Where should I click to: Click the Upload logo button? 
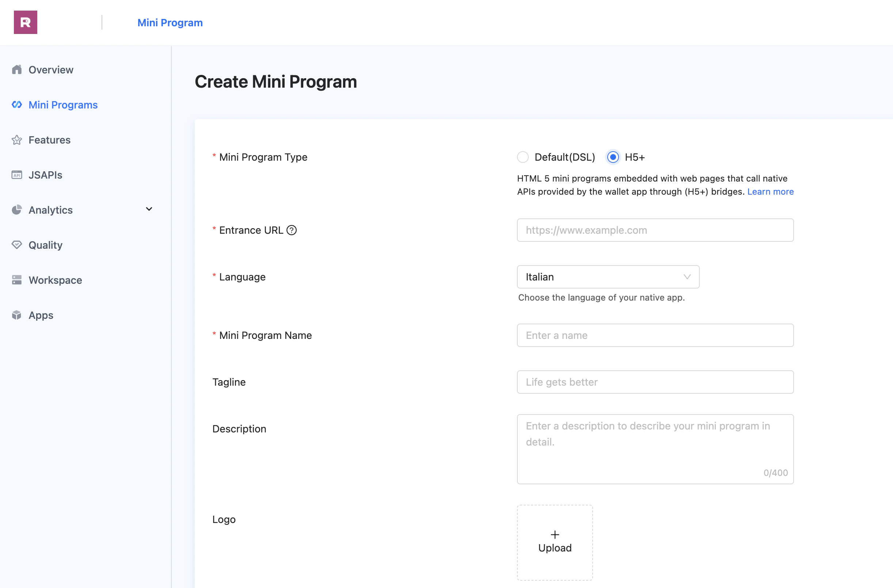[x=555, y=542]
